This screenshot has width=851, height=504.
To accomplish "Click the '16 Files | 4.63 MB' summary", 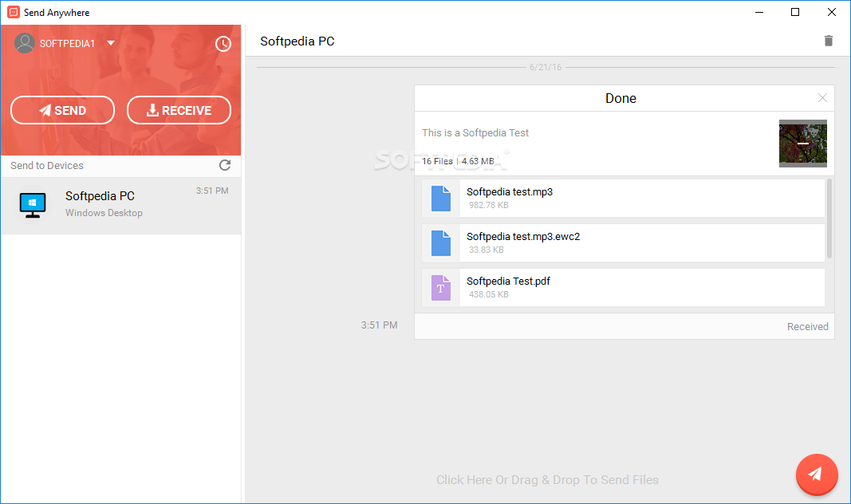I will click(458, 161).
